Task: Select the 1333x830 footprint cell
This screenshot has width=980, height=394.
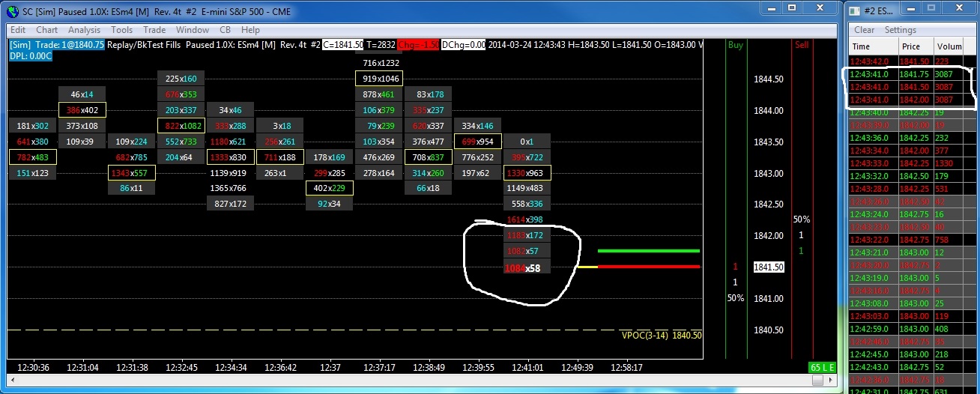Action: [x=230, y=157]
